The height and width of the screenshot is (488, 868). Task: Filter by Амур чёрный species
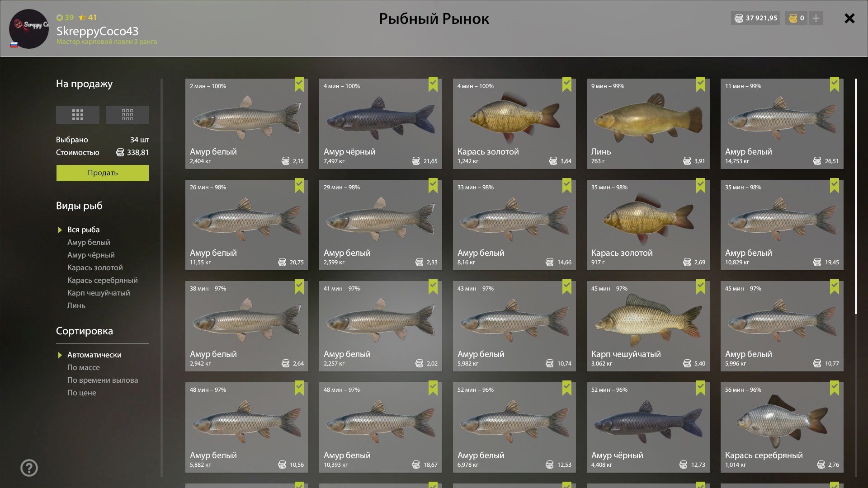click(x=91, y=255)
